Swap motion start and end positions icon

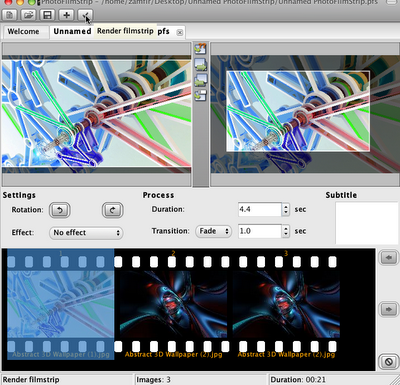[200, 95]
